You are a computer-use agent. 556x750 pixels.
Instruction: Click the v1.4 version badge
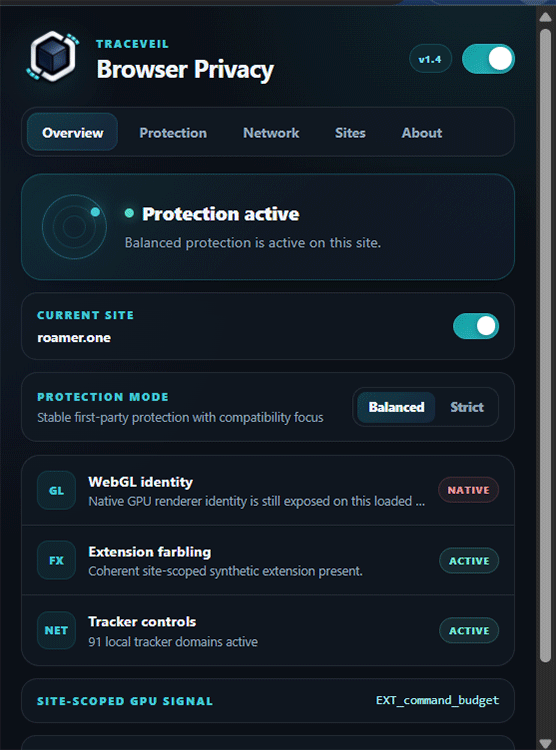[430, 59]
